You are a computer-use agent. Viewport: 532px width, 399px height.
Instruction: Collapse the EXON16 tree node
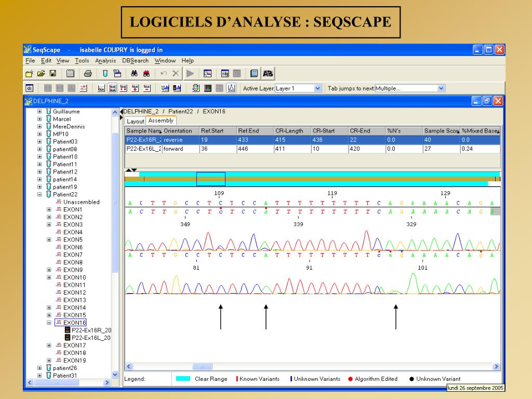49,323
